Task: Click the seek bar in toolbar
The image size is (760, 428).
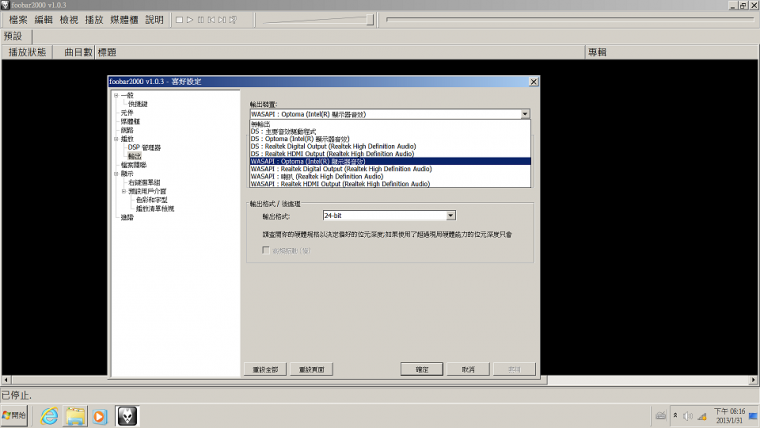Action: (x=570, y=20)
